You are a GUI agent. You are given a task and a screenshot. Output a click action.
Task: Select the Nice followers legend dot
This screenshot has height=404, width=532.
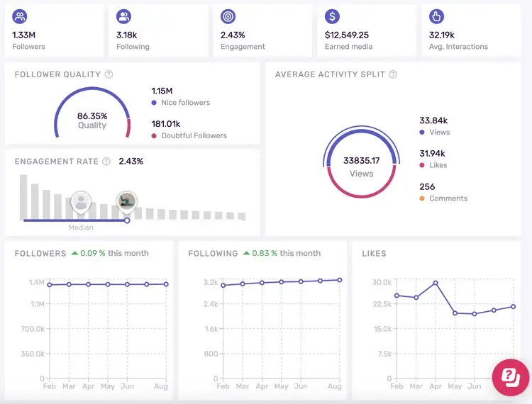click(x=154, y=103)
